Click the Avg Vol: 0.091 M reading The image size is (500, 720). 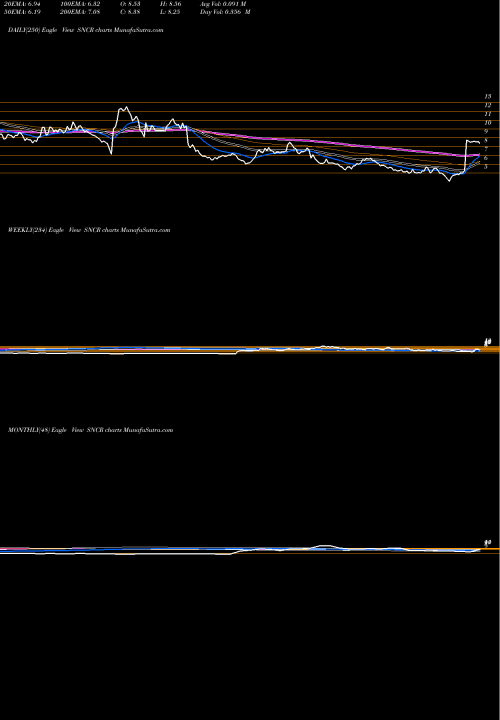tap(223, 4)
